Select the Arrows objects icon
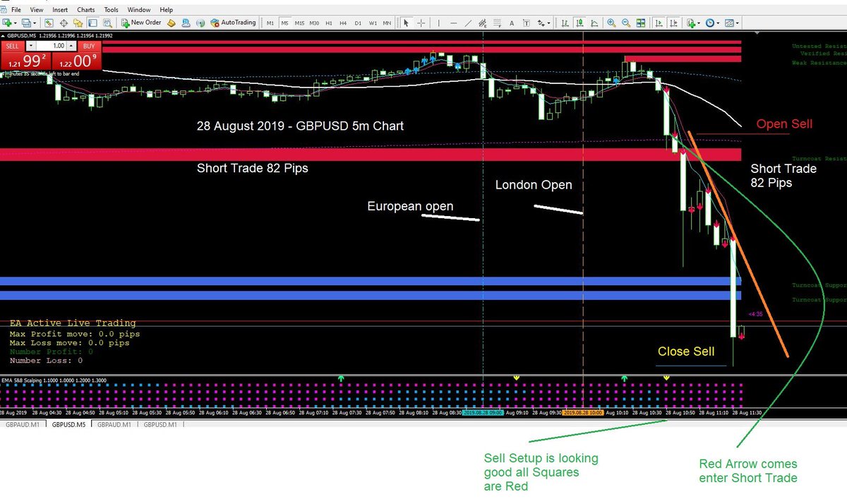This screenshot has width=847, height=504. (x=541, y=23)
